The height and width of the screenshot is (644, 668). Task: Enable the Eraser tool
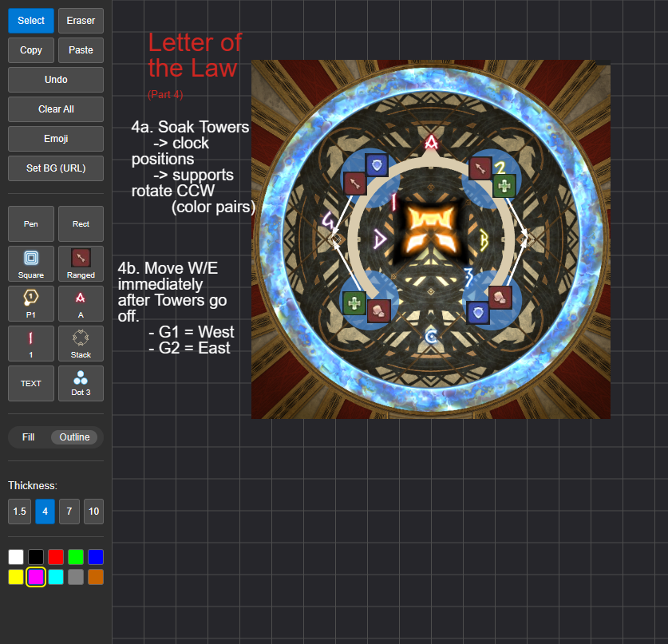[x=81, y=21]
